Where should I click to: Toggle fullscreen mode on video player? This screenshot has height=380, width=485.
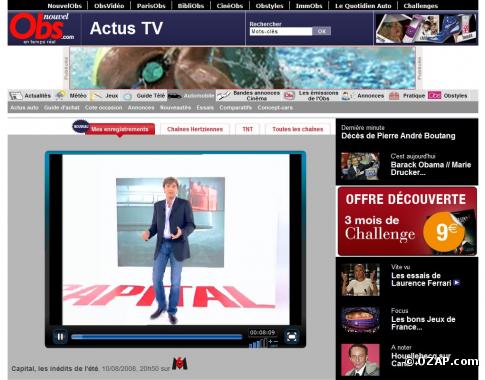[x=292, y=337]
